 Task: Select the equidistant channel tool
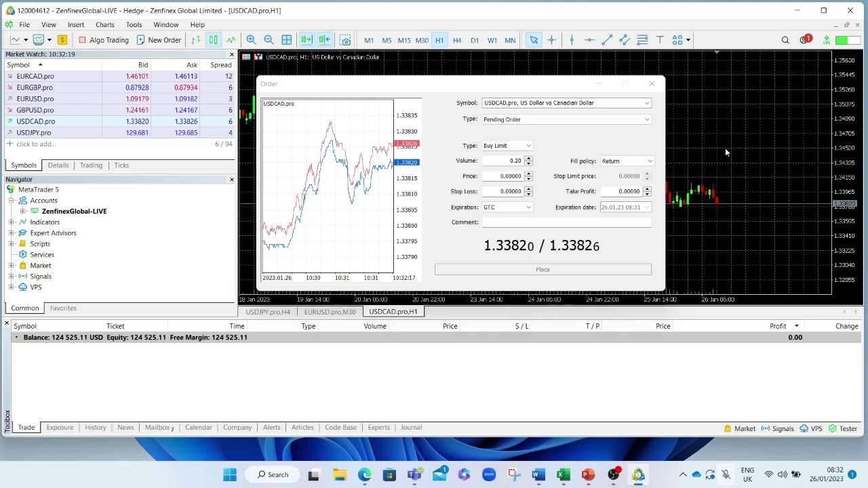tap(625, 40)
